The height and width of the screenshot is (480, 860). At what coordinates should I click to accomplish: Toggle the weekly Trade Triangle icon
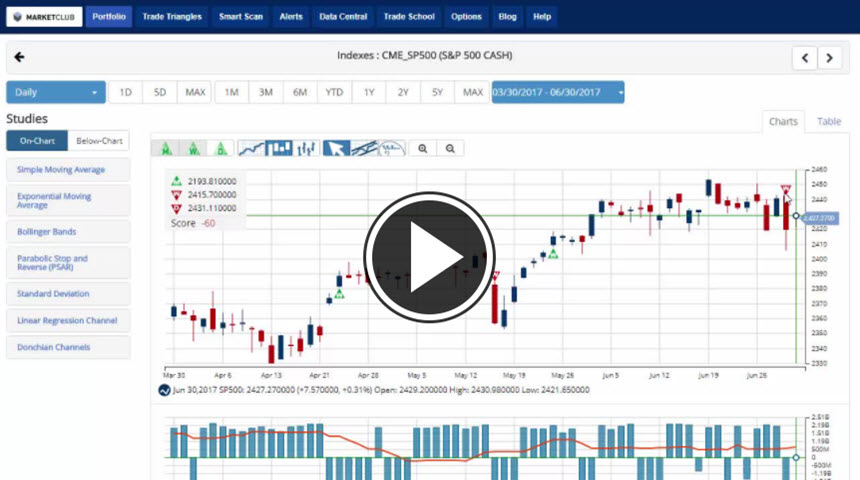(192, 148)
